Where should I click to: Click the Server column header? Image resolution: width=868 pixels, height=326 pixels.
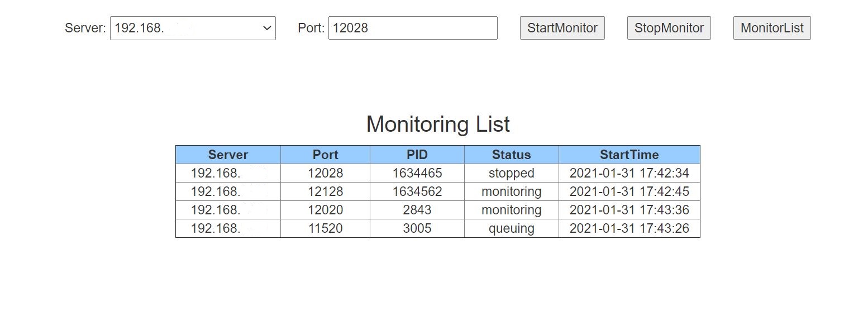pyautogui.click(x=228, y=155)
